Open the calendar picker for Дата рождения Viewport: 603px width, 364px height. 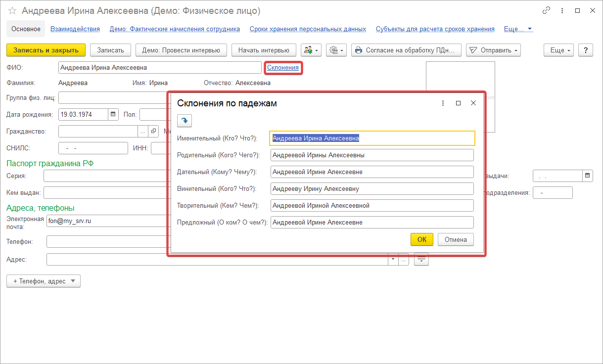click(x=113, y=114)
